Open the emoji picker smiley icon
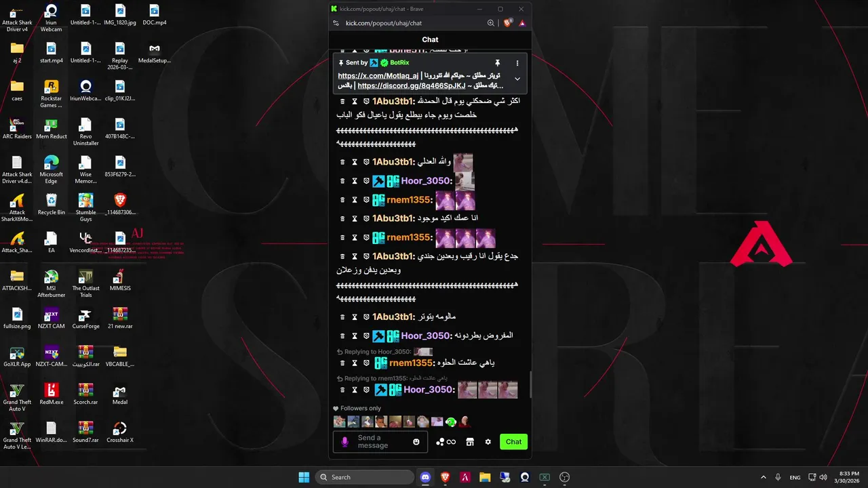 (x=416, y=442)
